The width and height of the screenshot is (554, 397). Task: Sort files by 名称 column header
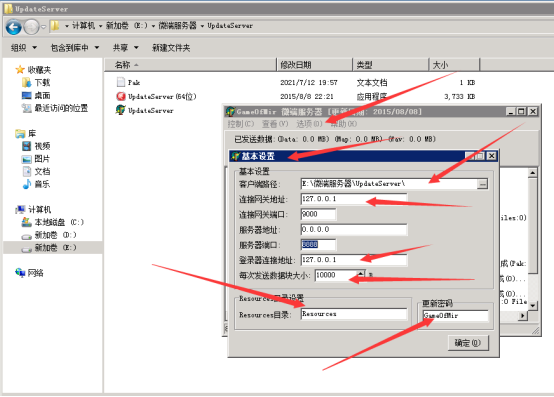190,65
